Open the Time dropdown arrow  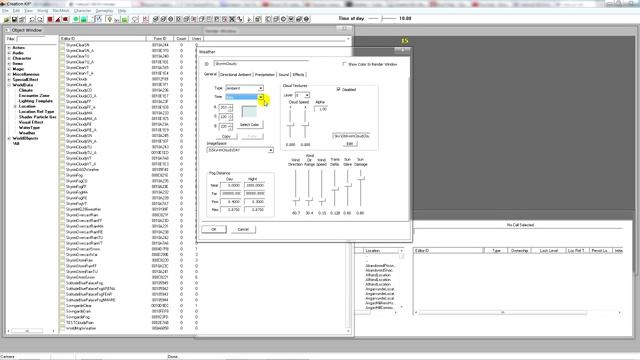coord(260,97)
